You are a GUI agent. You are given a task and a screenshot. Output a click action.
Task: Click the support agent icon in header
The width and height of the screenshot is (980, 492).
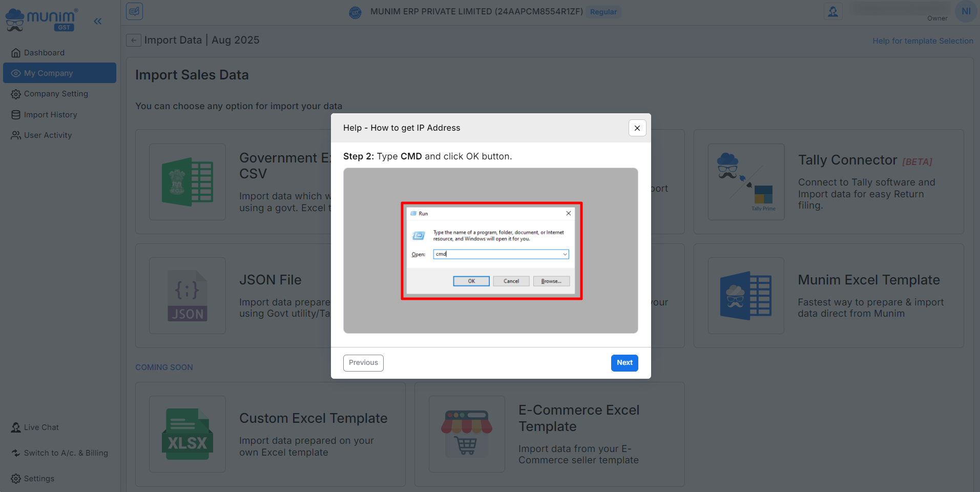point(832,11)
